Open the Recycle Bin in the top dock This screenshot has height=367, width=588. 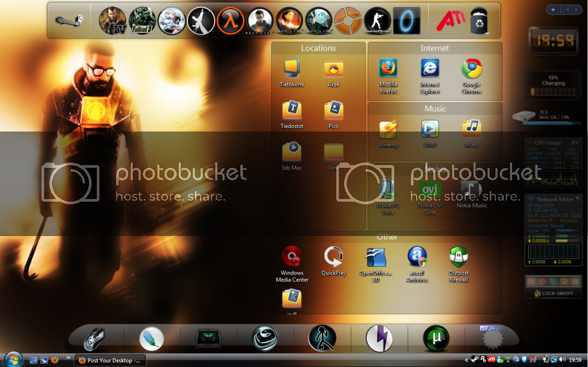point(479,21)
